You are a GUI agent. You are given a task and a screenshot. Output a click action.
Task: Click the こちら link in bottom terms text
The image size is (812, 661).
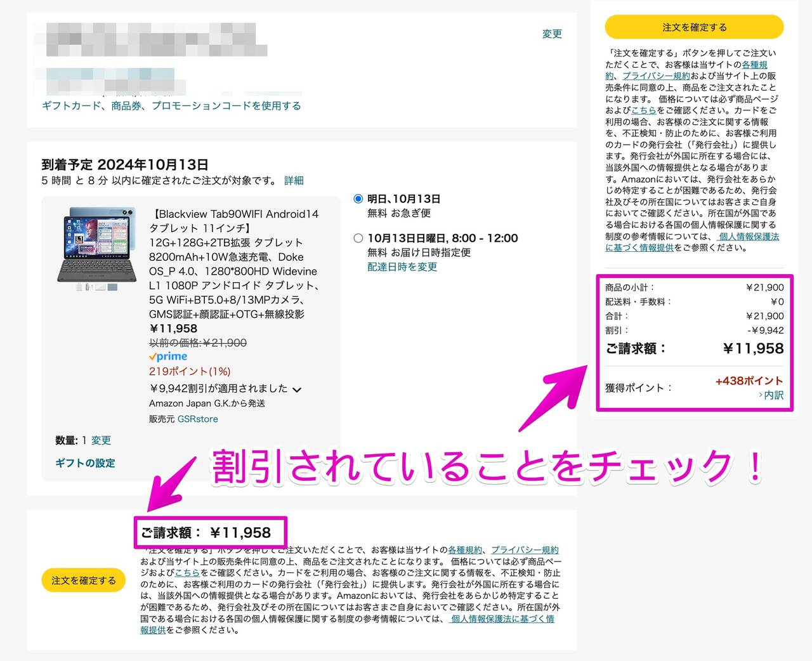pos(187,573)
